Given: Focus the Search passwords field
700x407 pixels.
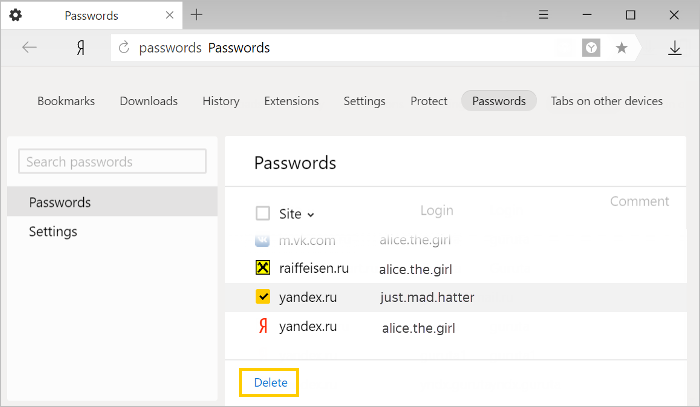Looking at the screenshot, I should [112, 161].
